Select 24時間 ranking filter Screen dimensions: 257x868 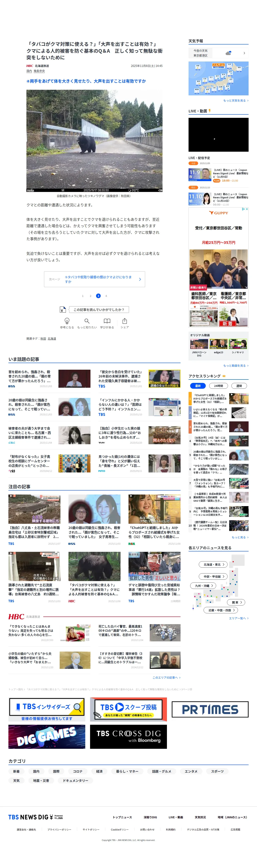tap(219, 386)
